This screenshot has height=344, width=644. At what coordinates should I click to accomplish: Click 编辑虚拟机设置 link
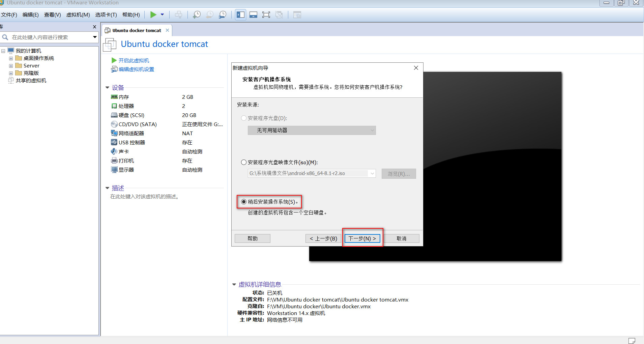click(x=136, y=69)
